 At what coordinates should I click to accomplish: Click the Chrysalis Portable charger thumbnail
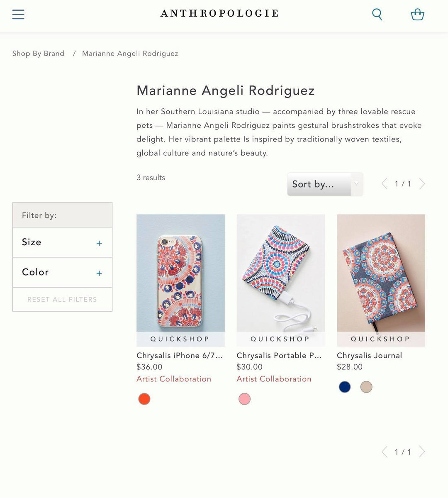point(281,273)
